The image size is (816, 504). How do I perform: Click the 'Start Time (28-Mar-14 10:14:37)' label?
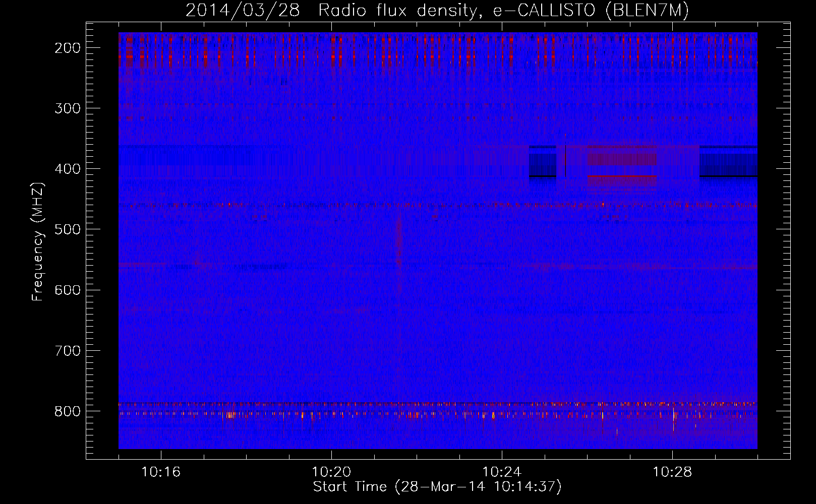[437, 487]
